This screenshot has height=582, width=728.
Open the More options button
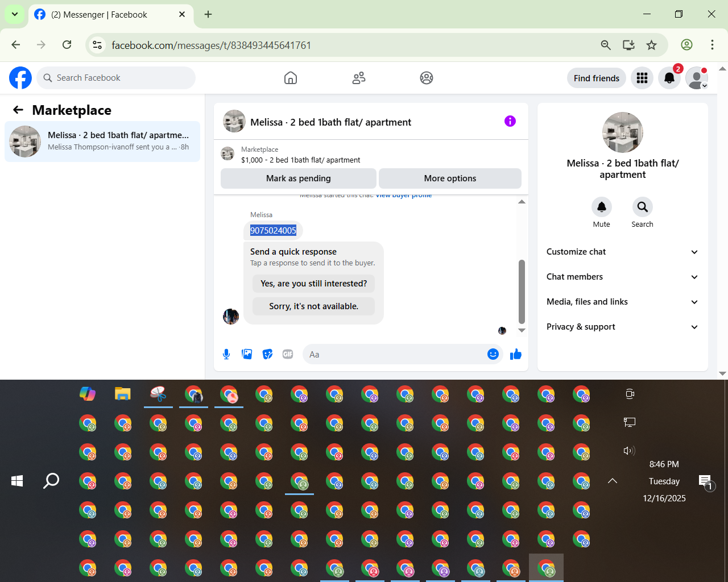(450, 178)
